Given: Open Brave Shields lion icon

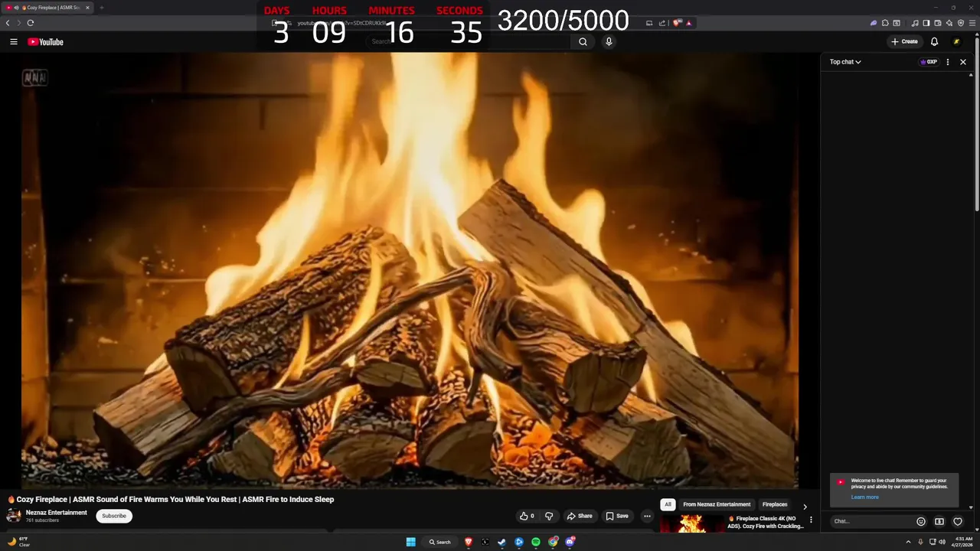Looking at the screenshot, I should tap(678, 23).
